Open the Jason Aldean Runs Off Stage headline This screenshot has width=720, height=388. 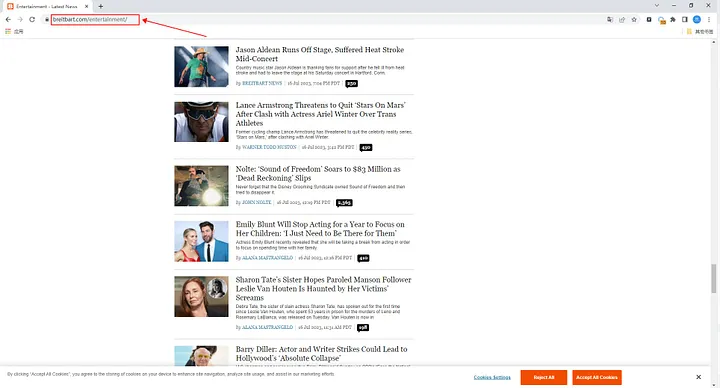320,54
